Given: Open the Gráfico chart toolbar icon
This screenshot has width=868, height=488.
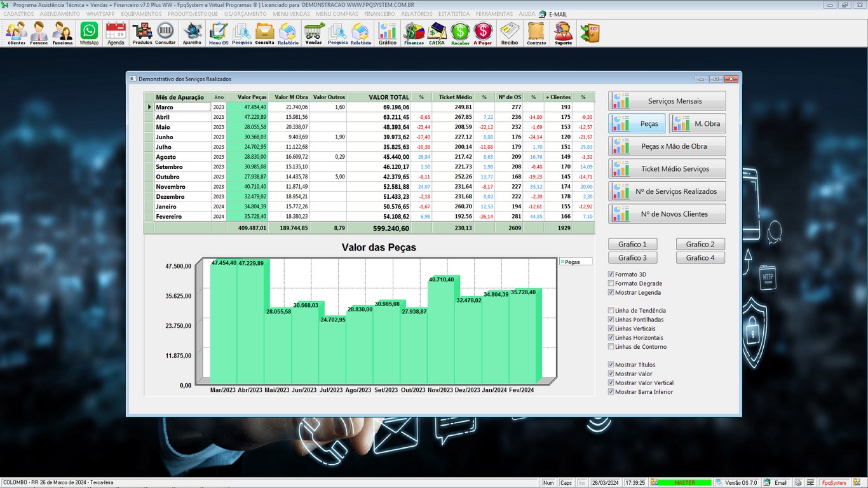Looking at the screenshot, I should pyautogui.click(x=388, y=33).
